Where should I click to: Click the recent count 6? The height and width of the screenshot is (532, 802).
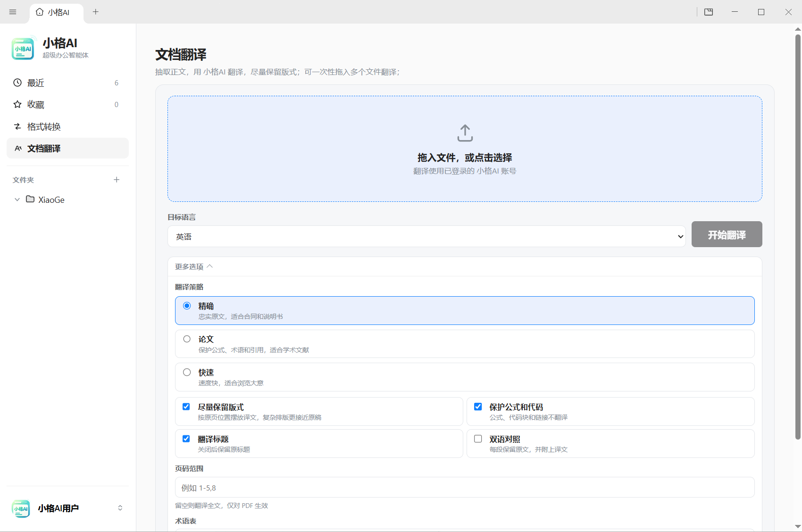(x=117, y=83)
